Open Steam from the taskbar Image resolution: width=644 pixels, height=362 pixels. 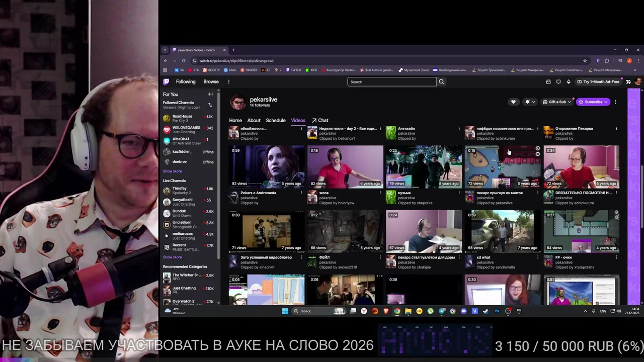point(486,311)
